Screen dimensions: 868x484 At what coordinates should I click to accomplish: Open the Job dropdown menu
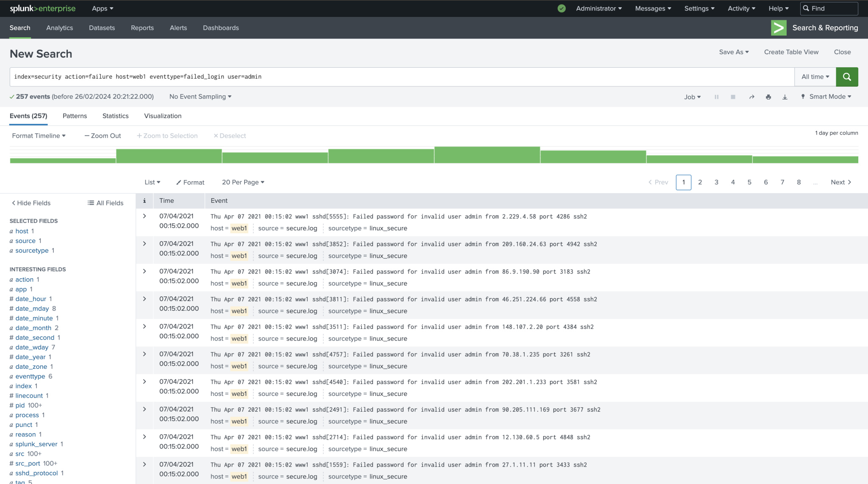pos(693,97)
